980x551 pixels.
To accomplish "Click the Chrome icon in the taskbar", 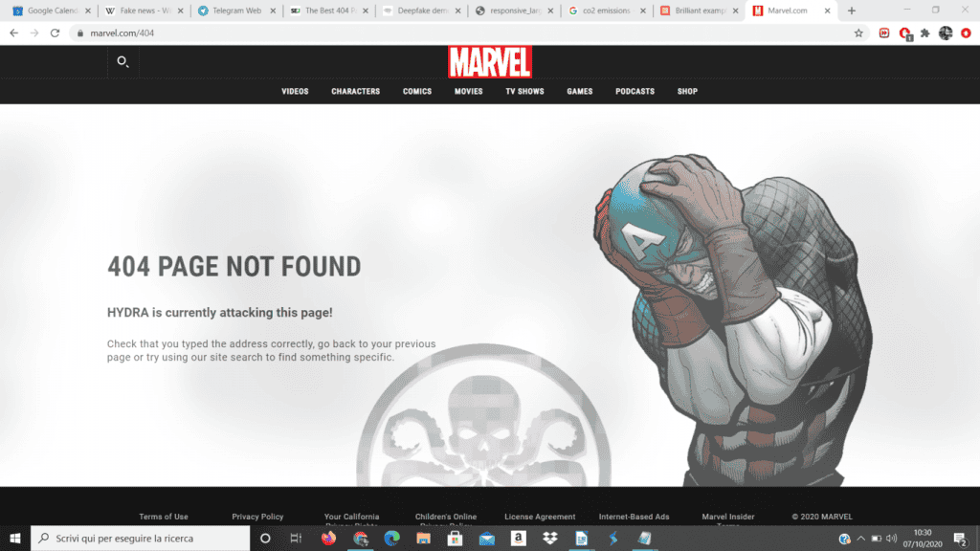I will [x=361, y=539].
